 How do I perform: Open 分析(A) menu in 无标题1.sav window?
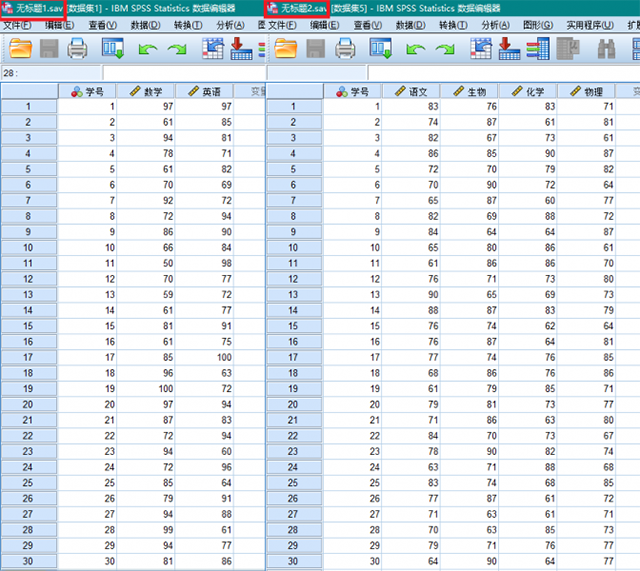click(231, 25)
